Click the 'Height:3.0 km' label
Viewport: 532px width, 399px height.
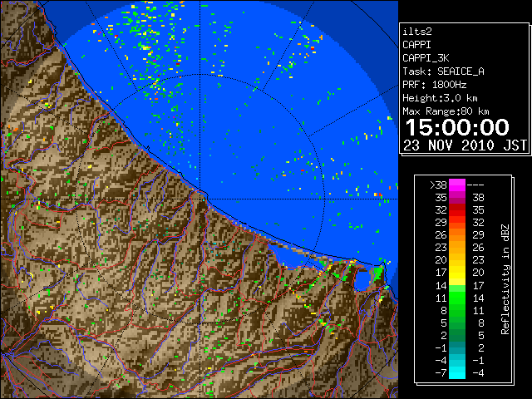pyautogui.click(x=440, y=98)
